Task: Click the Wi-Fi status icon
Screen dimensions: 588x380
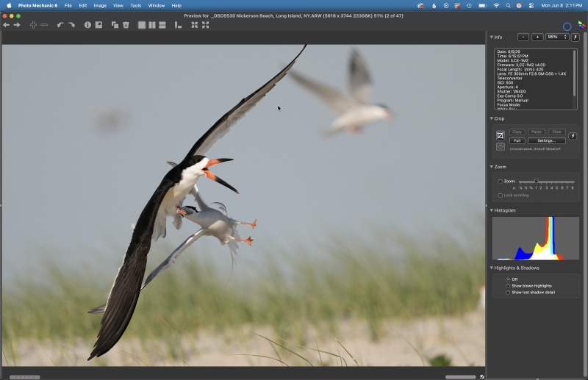Action: coord(497,6)
